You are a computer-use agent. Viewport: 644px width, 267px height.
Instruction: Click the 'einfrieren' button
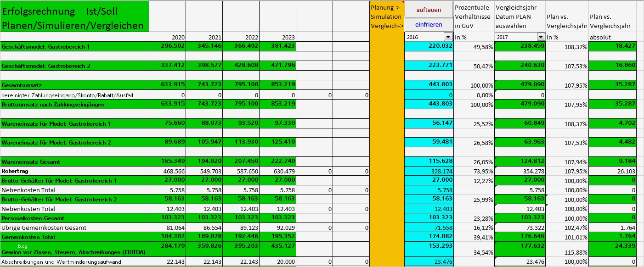(x=429, y=25)
